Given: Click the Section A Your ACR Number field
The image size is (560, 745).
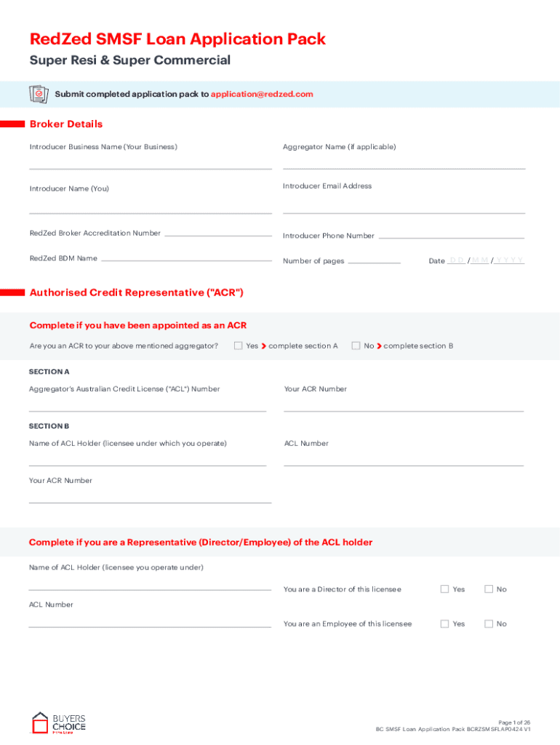Looking at the screenshot, I should 404,405.
